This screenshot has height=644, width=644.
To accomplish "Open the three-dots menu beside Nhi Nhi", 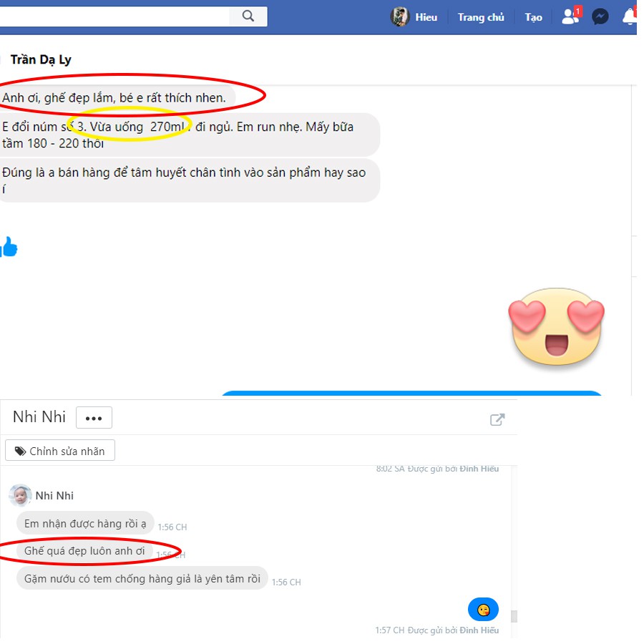I will click(94, 418).
